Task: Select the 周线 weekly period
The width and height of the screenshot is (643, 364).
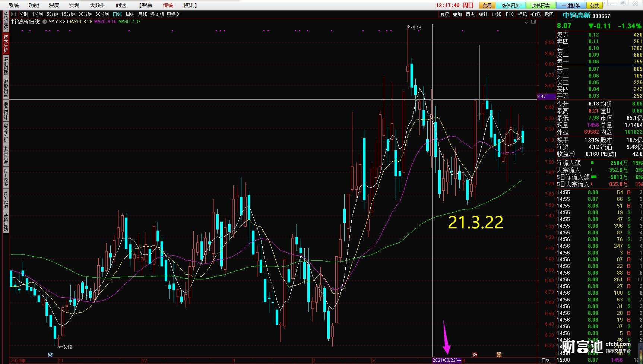Action: 130,14
